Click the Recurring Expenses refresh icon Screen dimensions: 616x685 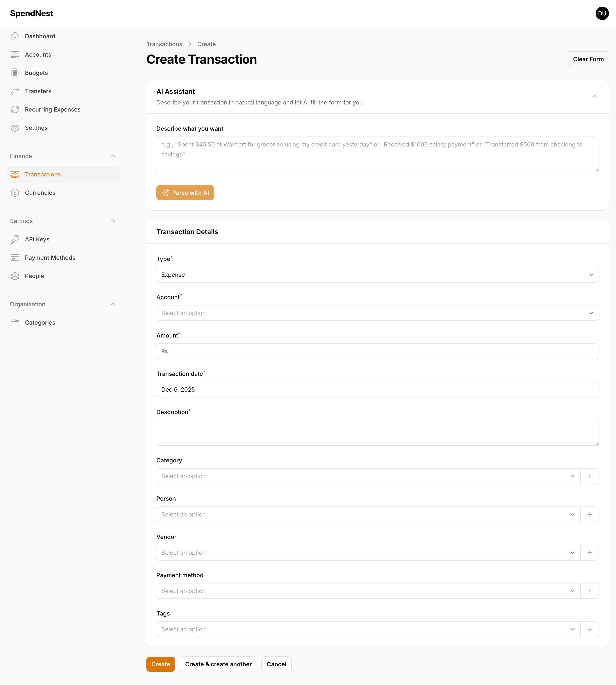click(15, 109)
